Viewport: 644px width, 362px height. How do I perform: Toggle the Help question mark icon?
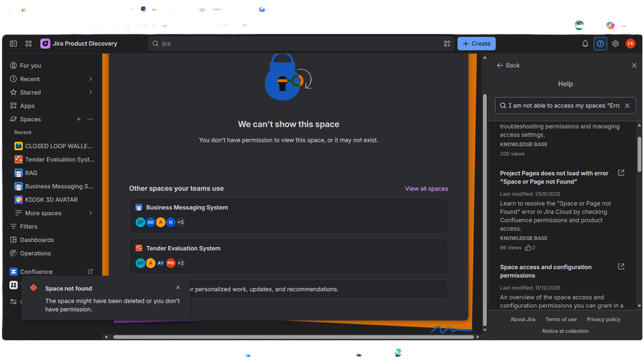click(600, 44)
